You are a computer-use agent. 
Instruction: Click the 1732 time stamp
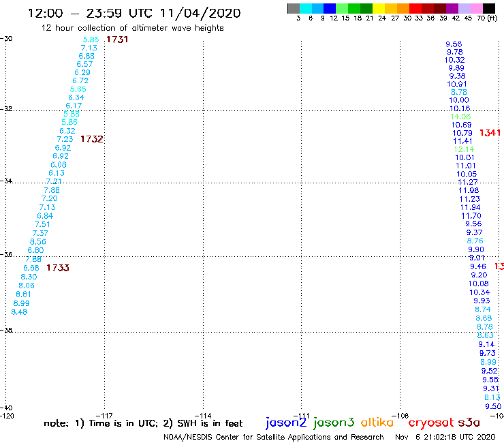(92, 139)
